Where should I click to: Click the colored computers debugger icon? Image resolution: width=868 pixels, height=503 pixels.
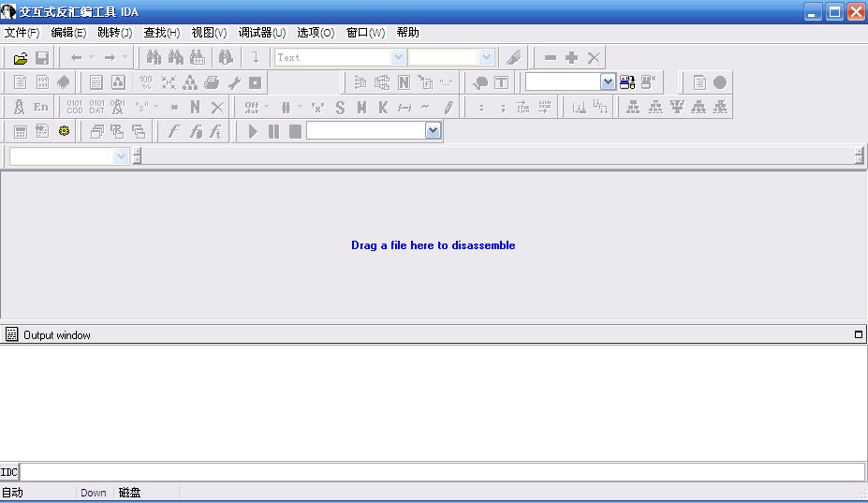627,82
